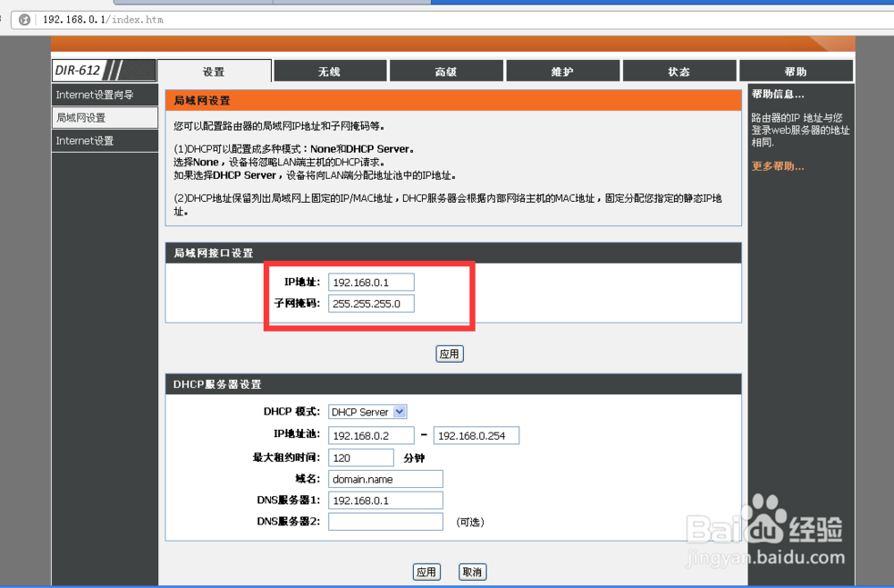
Task: Click the DIR-612 model logo
Action: pos(104,71)
